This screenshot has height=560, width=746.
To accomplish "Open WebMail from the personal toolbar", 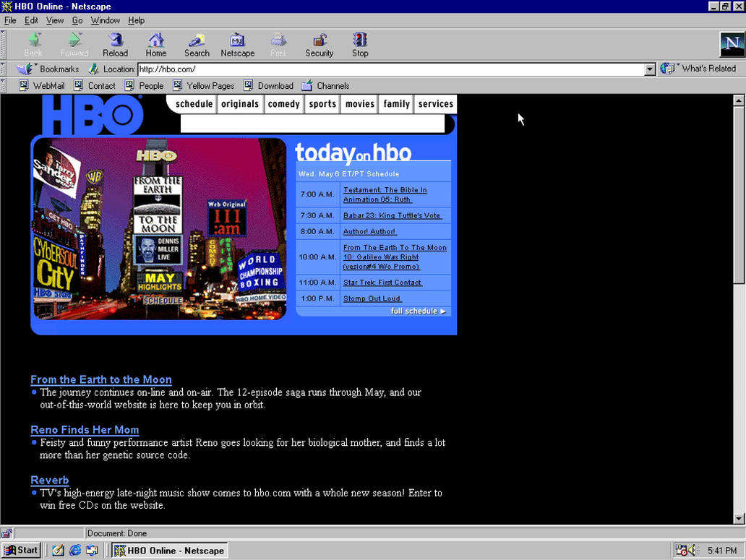I will (x=45, y=85).
